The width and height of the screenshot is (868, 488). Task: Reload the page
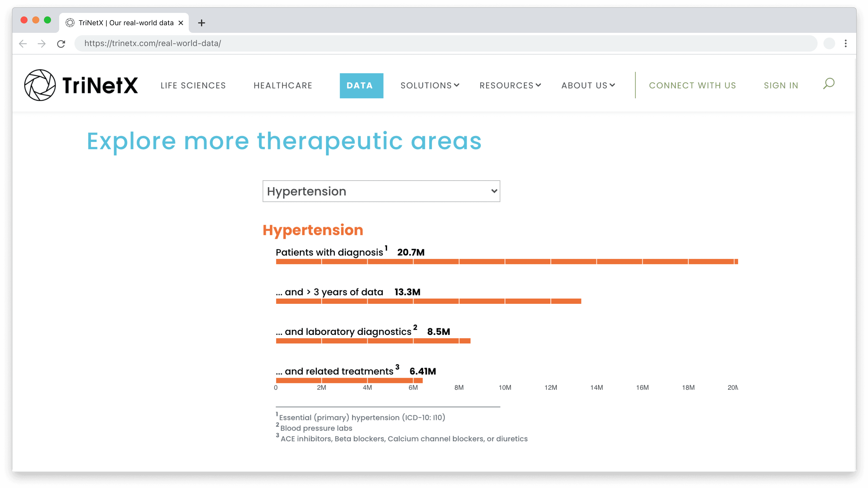point(61,43)
